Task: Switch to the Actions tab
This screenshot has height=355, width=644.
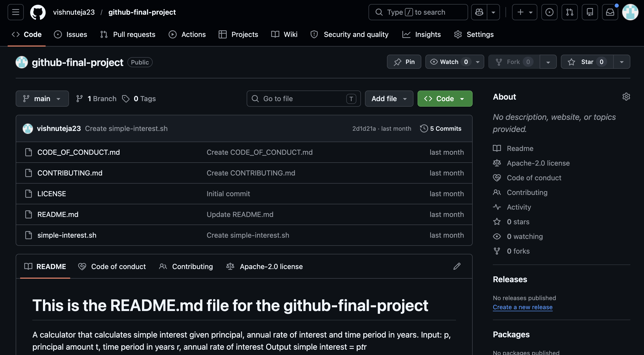Action: 187,34
